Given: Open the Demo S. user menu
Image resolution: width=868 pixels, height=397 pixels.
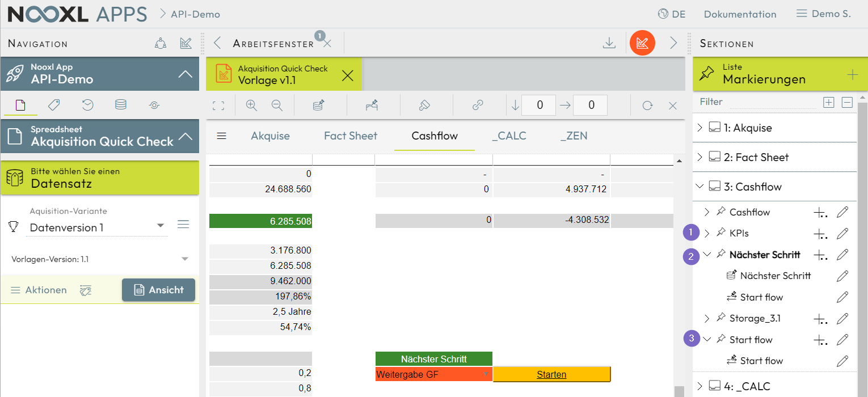Looking at the screenshot, I should [824, 14].
